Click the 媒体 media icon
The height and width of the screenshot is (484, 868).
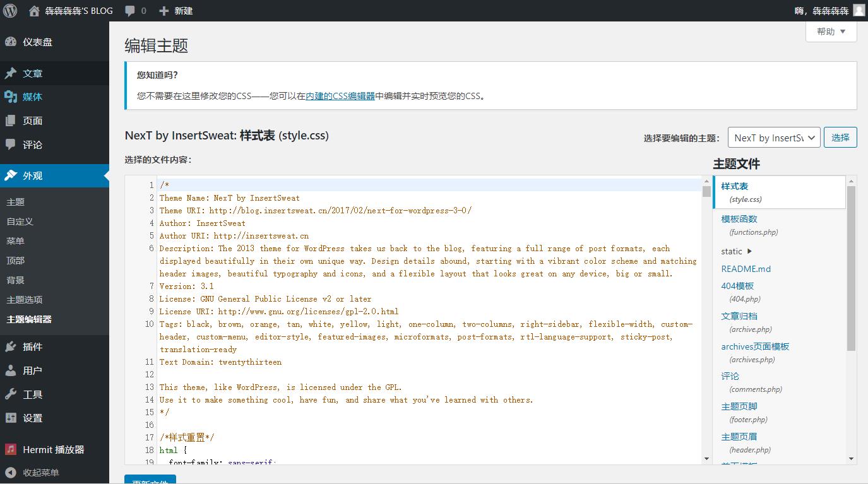11,97
